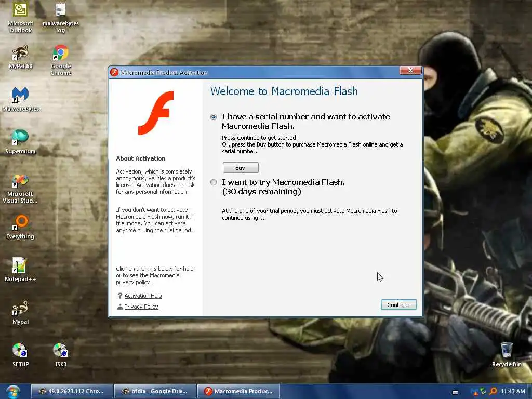
Task: Click the Malwarebytes tray icon with warning
Action: point(474,392)
